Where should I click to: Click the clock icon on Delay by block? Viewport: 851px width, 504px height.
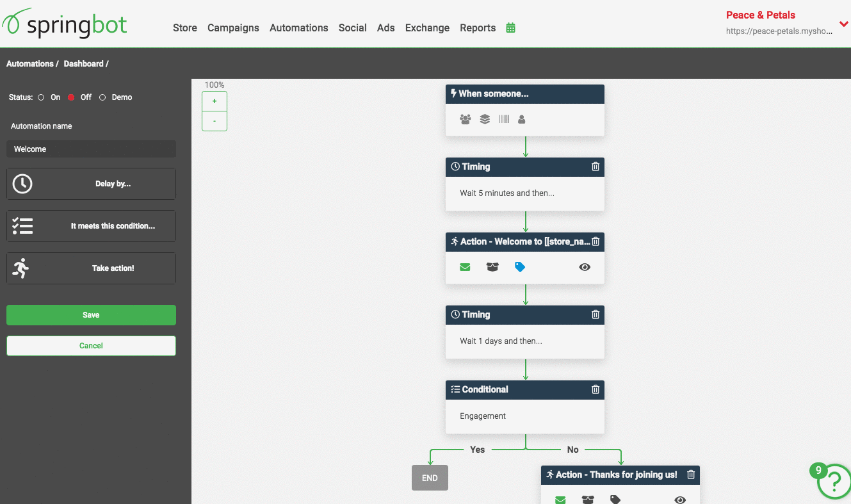tap(22, 184)
